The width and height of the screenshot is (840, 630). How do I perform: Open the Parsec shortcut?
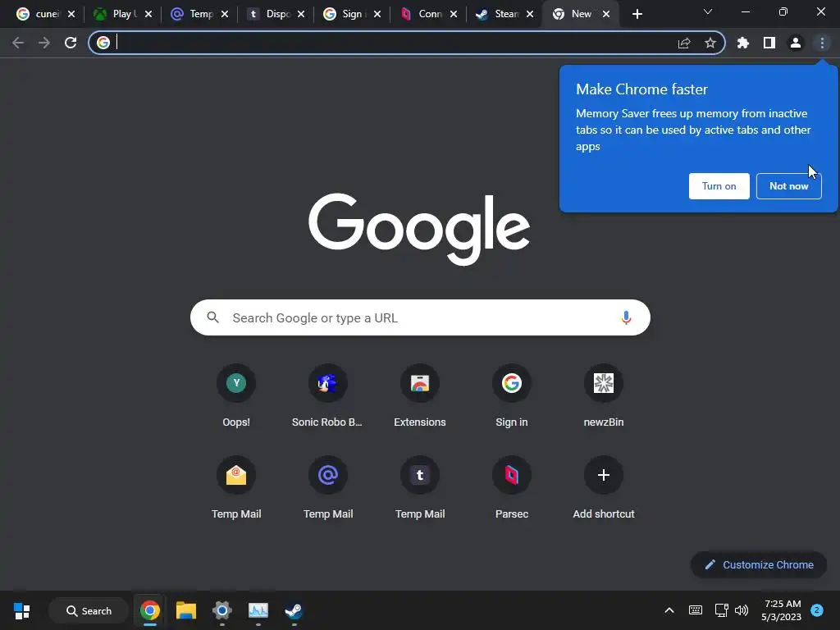point(512,488)
